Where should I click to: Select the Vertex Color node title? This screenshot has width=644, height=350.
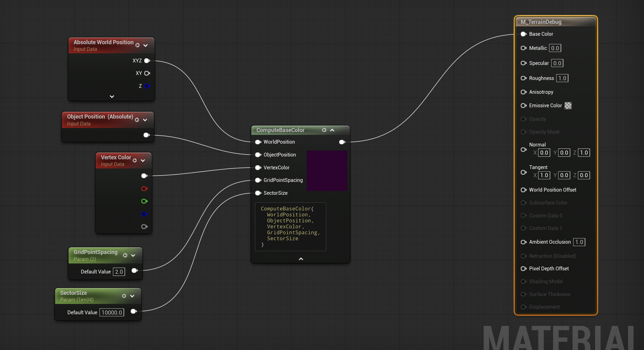point(116,157)
